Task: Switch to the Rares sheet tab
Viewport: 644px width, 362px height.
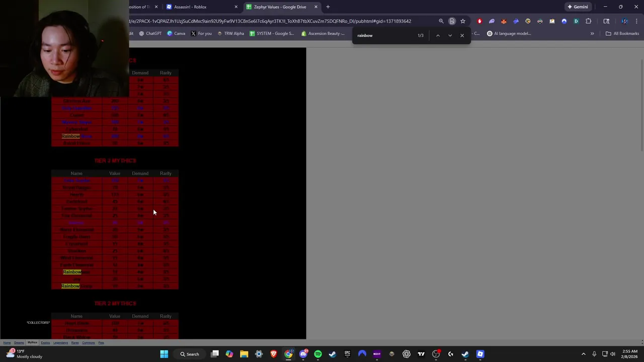Action: (x=75, y=343)
